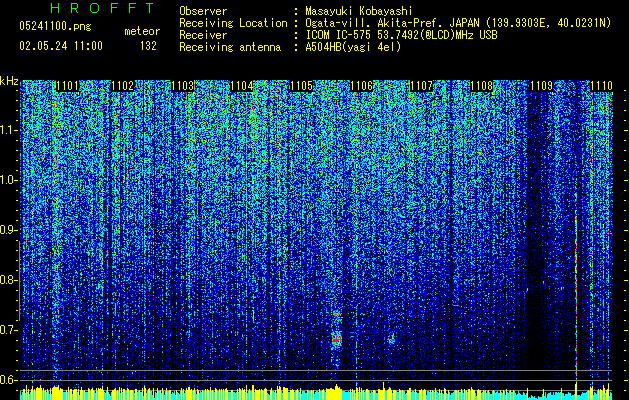Select the filename 05241100.png
The image size is (629, 400).
55,27
